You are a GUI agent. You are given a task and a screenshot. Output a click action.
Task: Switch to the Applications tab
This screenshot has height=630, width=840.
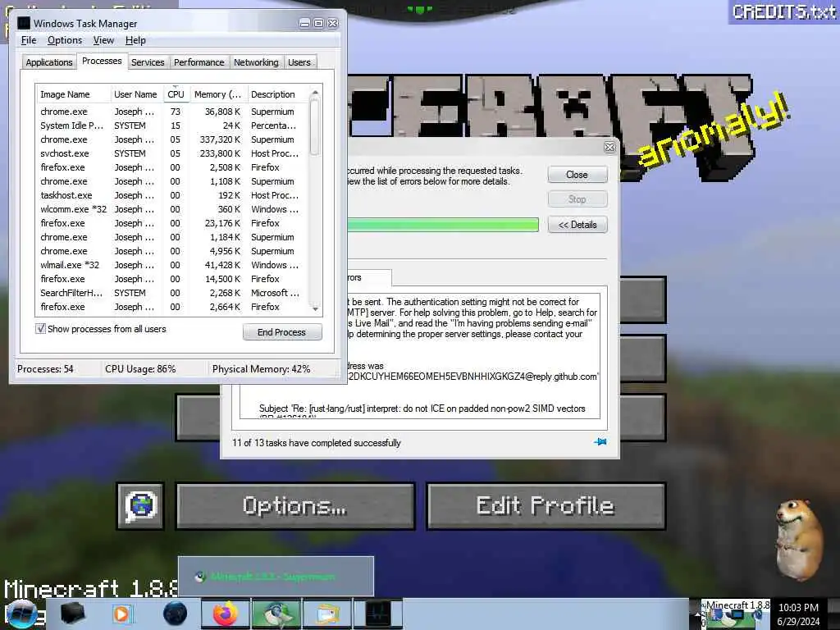click(x=48, y=62)
